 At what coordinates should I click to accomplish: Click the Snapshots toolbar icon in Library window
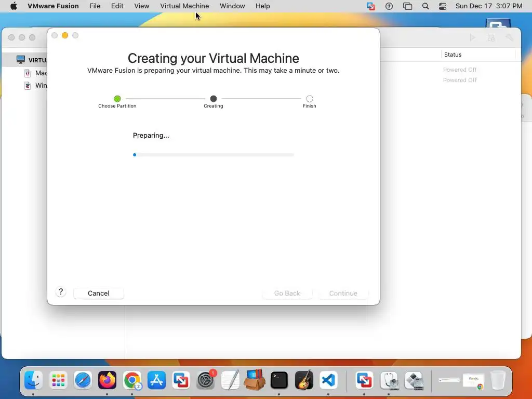pyautogui.click(x=491, y=37)
